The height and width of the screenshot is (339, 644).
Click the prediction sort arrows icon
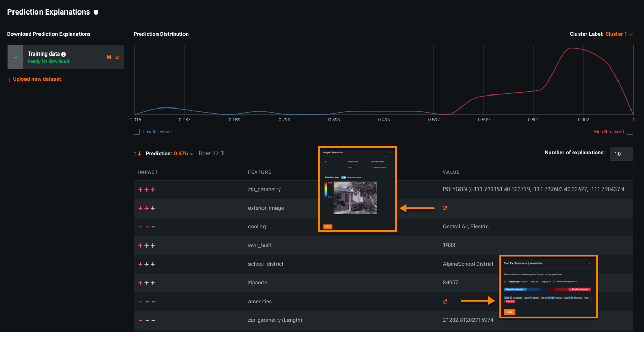137,153
